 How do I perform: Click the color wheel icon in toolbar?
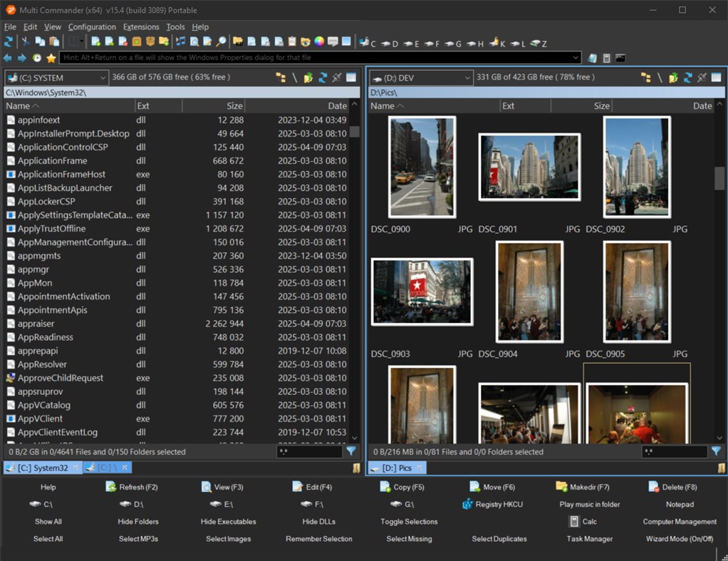tap(318, 42)
